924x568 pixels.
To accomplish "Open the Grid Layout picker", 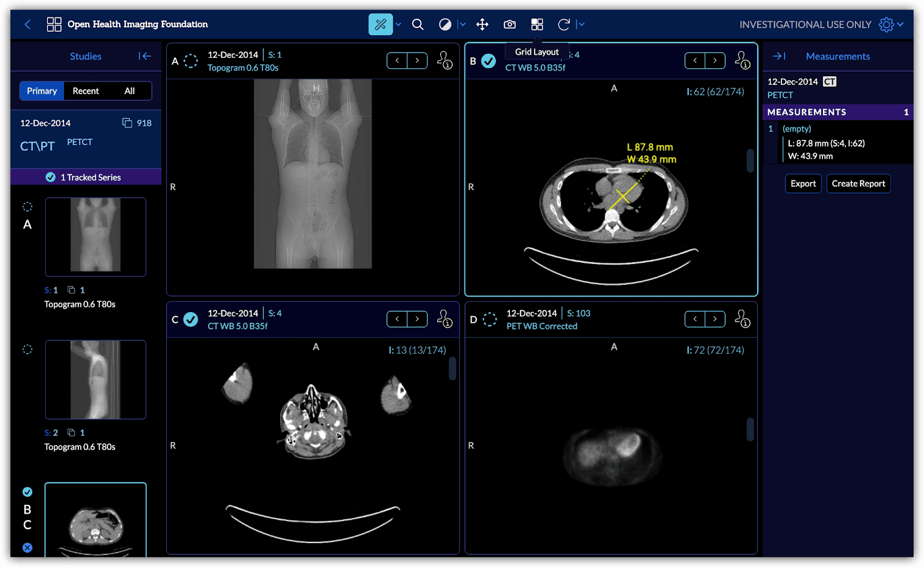I will (x=536, y=24).
